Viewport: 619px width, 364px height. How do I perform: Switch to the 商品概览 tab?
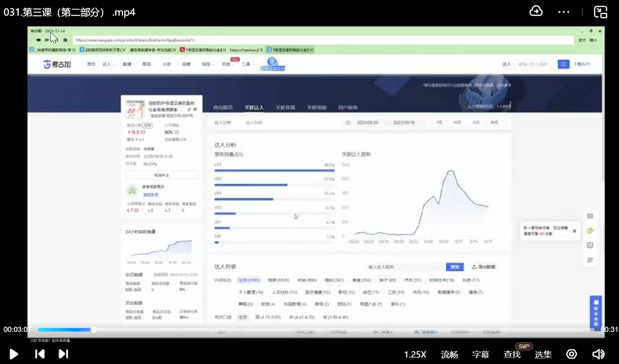223,107
